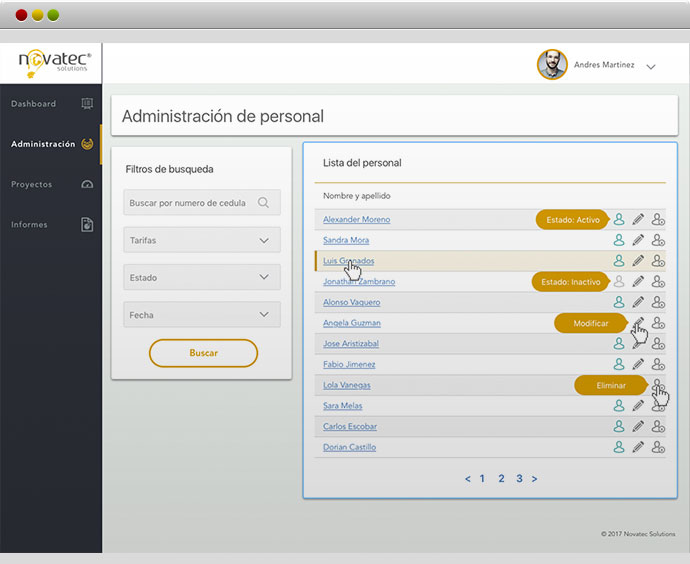Remove Dorian Castillo using the delete-user icon
Image resolution: width=690 pixels, height=564 pixels.
(658, 447)
